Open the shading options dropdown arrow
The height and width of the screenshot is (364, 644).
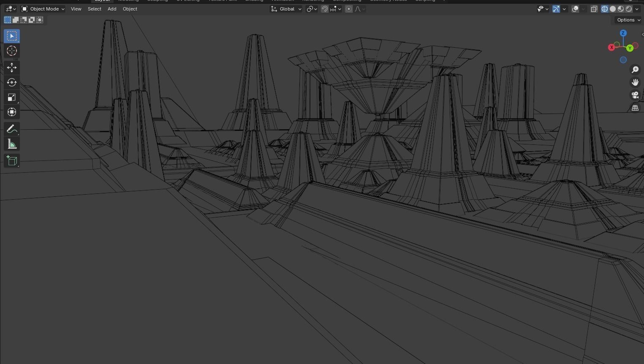click(x=637, y=9)
